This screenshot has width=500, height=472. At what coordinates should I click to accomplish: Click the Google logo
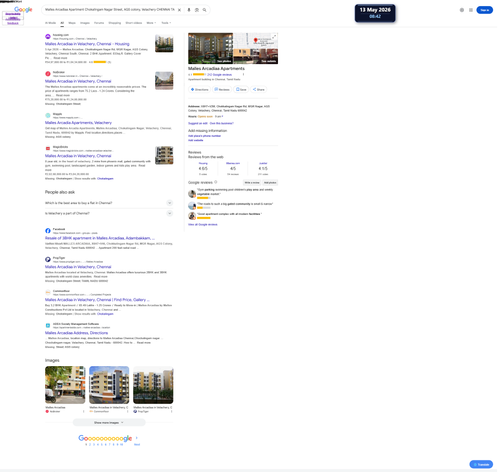tap(23, 9)
